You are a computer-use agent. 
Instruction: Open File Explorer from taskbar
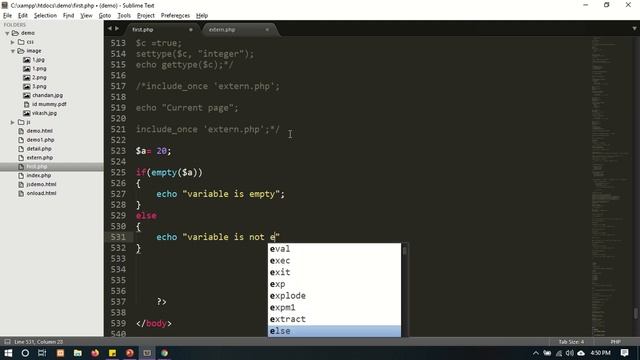[x=78, y=353]
